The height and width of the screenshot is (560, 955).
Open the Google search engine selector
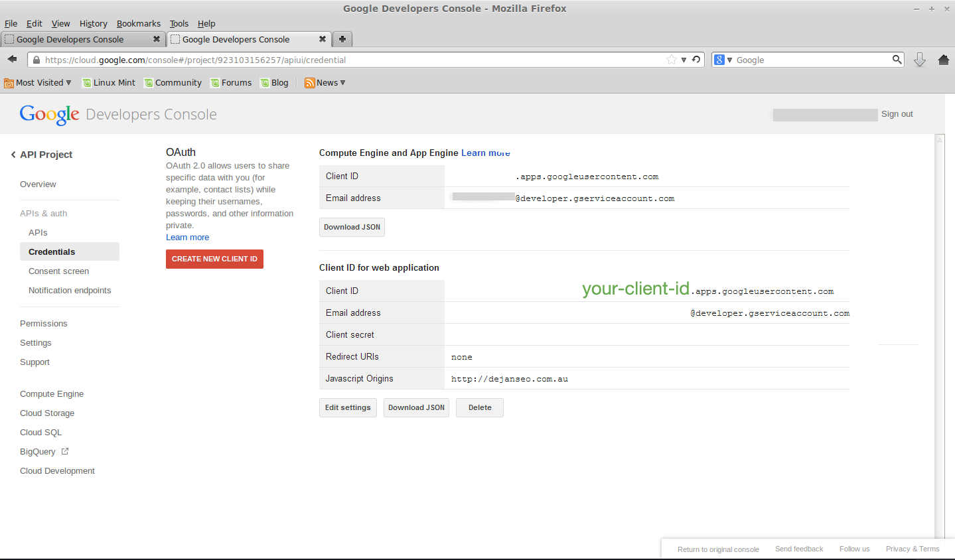coord(723,60)
